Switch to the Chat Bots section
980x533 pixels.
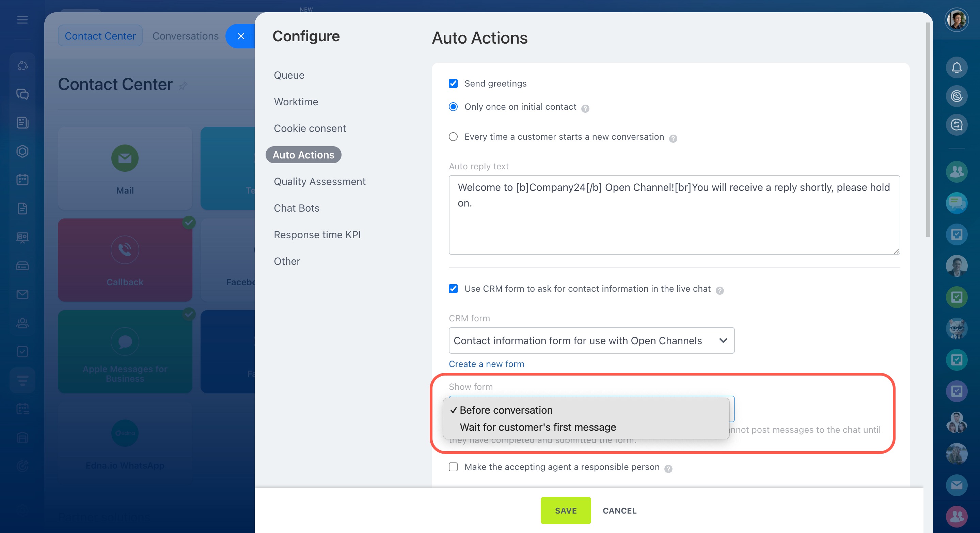click(296, 208)
